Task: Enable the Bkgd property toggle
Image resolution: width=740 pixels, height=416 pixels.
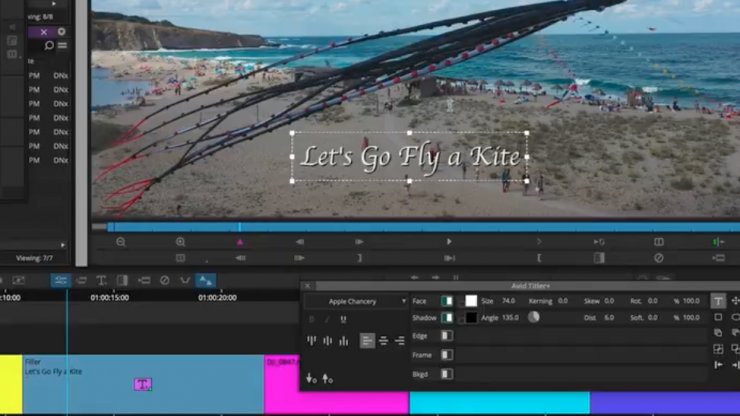Action: click(x=447, y=374)
